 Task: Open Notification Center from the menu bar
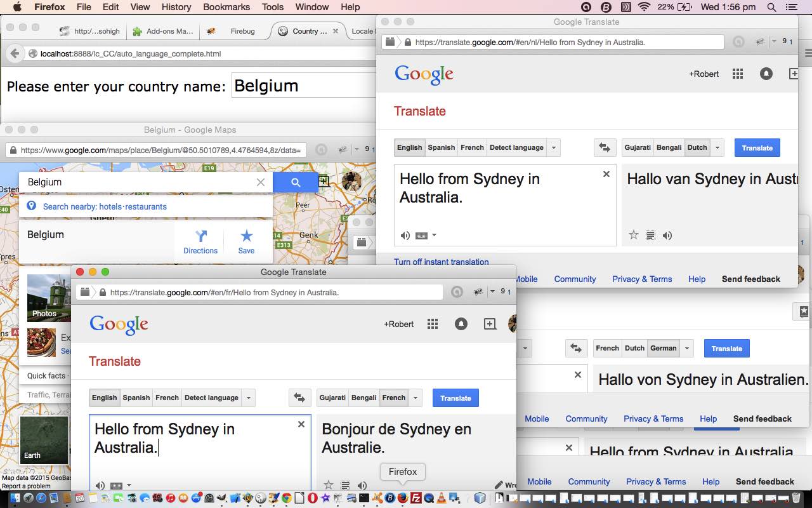point(791,7)
